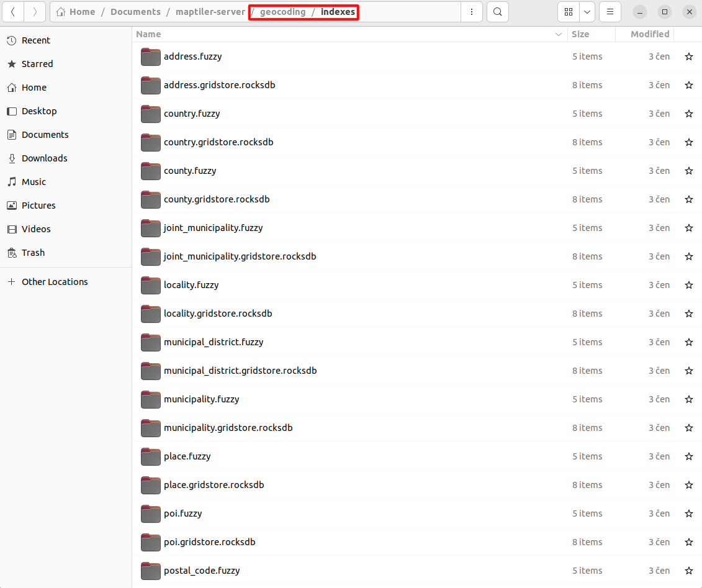Open the search magnifier

[x=497, y=12]
